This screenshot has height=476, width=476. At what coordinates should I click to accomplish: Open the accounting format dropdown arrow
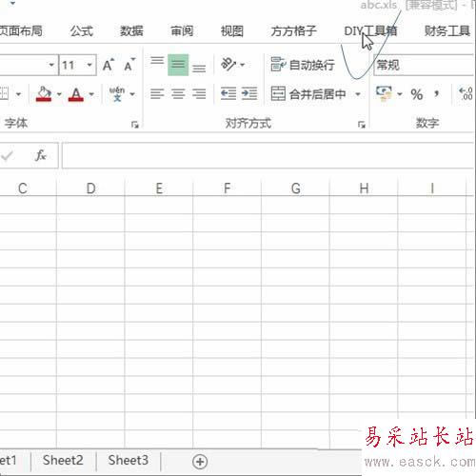pos(400,94)
